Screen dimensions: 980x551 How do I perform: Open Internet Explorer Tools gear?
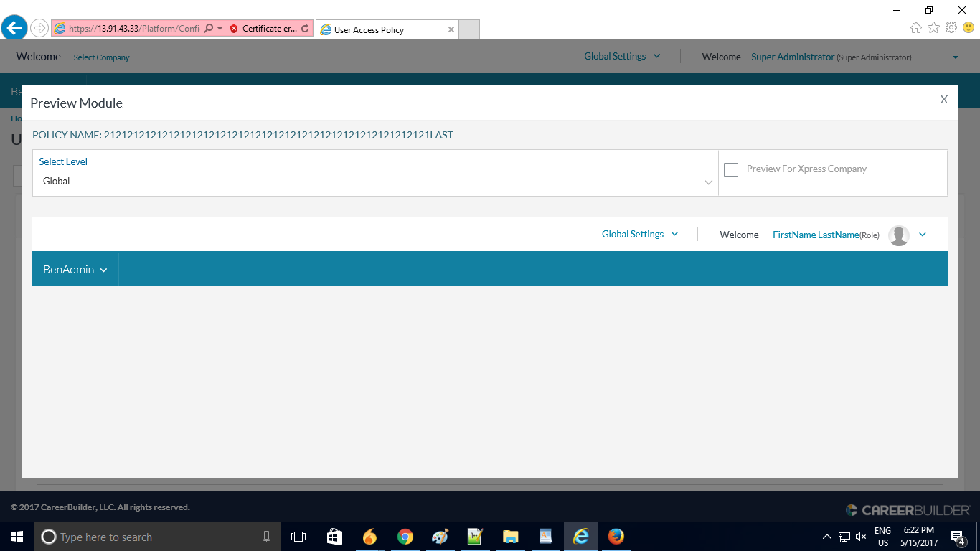pyautogui.click(x=951, y=28)
